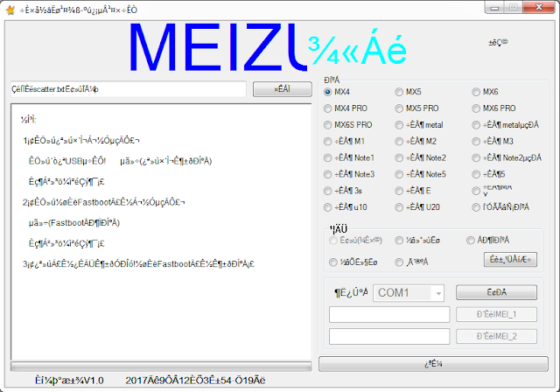Click the 2017 date text in status bar
The width and height of the screenshot is (560, 392).
click(195, 381)
